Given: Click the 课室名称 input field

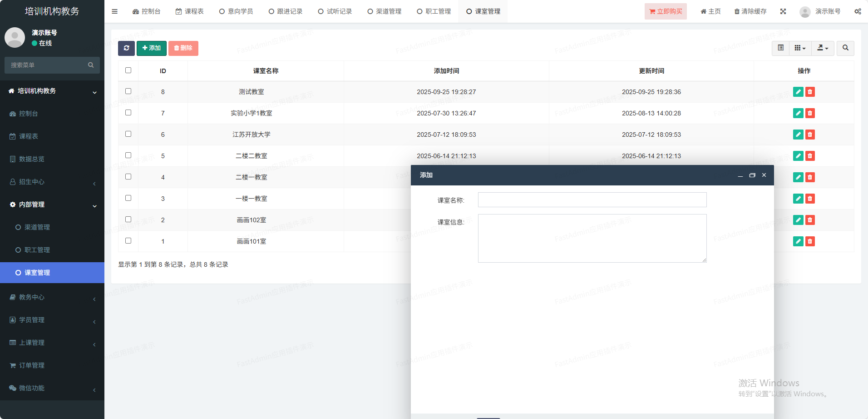Looking at the screenshot, I should (x=592, y=200).
